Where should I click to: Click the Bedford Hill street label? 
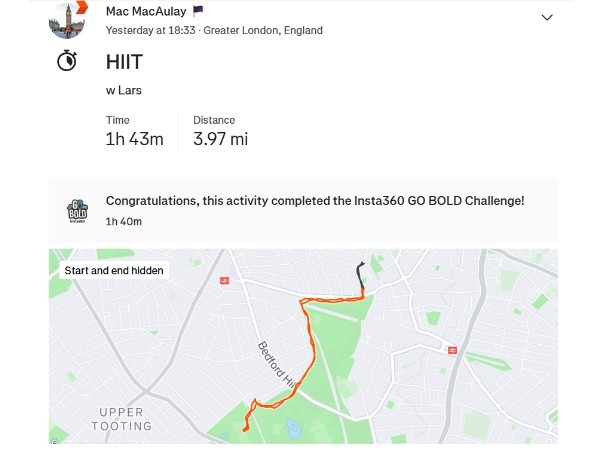tap(277, 365)
